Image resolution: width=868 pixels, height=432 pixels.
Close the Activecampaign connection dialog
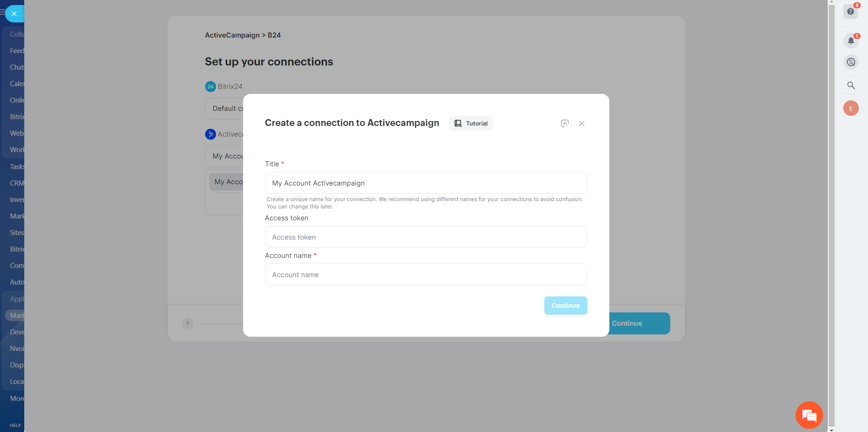point(581,123)
